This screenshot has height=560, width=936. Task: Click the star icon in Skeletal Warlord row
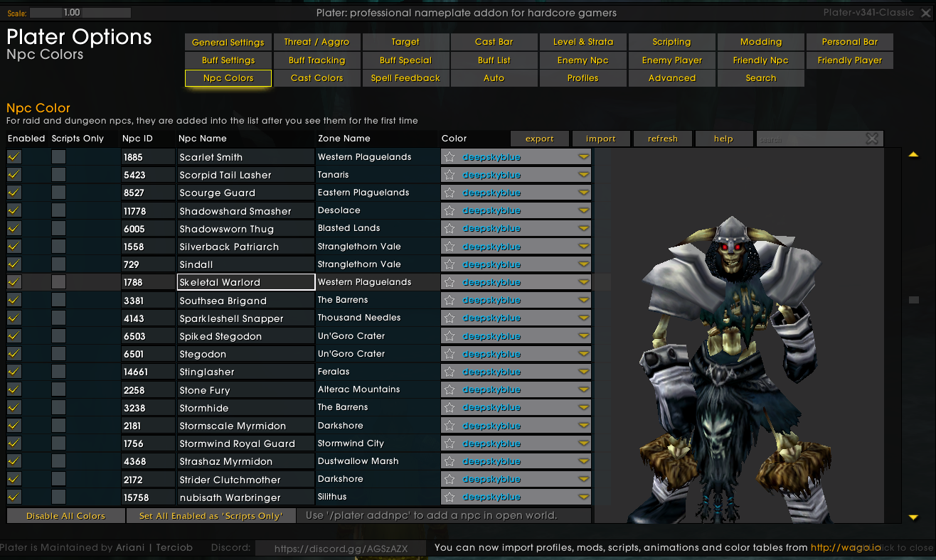(x=450, y=282)
